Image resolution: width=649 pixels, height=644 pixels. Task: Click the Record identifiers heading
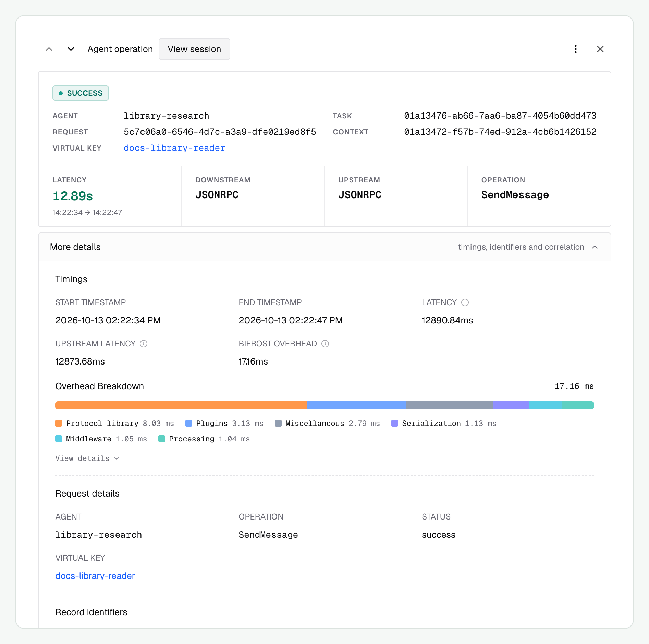91,612
